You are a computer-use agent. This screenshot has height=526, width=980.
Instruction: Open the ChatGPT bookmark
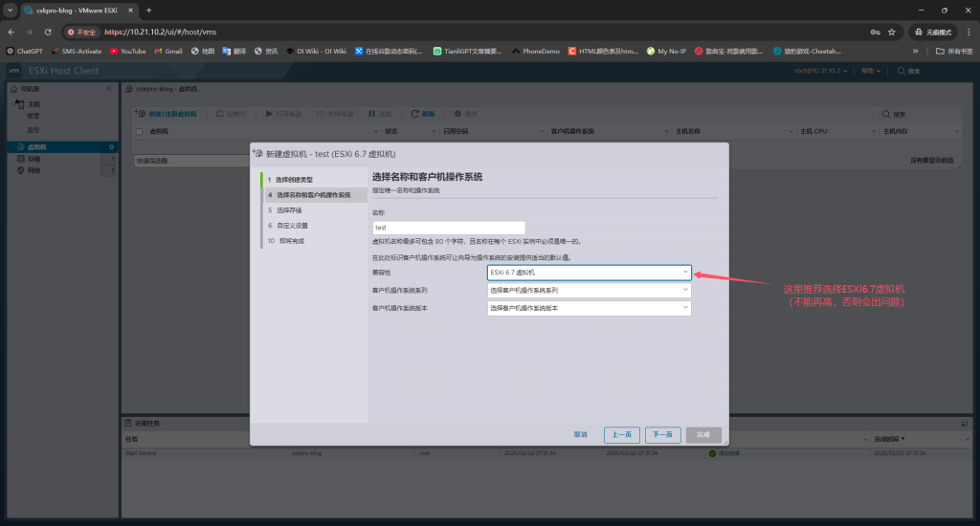(x=24, y=52)
